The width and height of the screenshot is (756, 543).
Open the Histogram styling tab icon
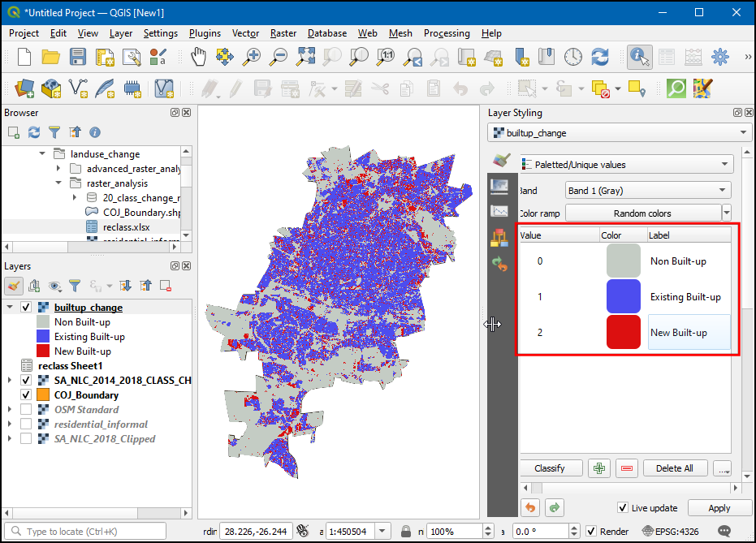click(x=499, y=212)
